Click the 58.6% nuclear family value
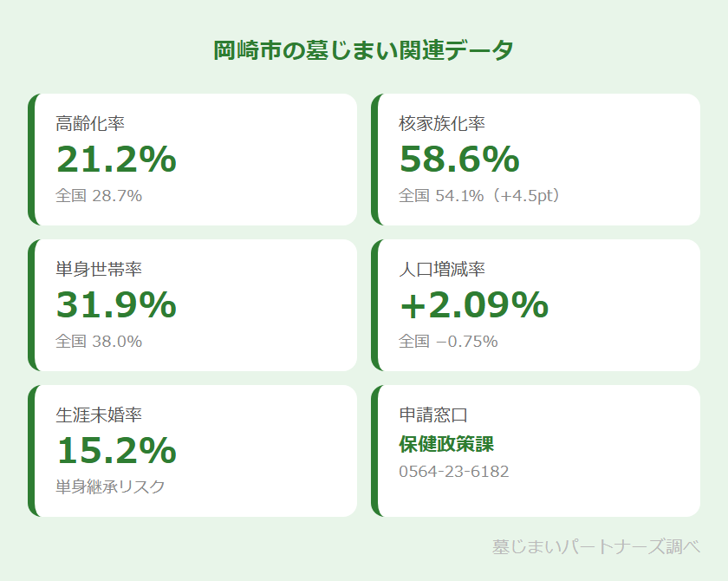Image resolution: width=728 pixels, height=581 pixels. (459, 160)
